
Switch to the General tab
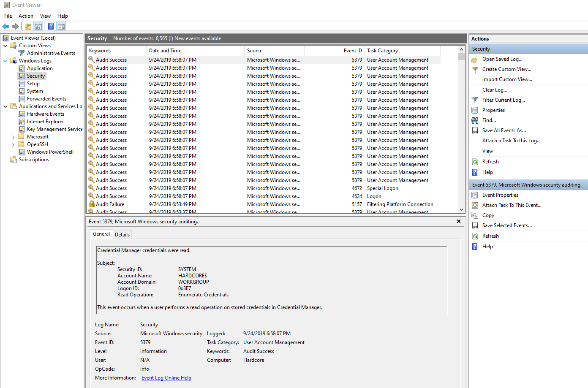(x=101, y=234)
